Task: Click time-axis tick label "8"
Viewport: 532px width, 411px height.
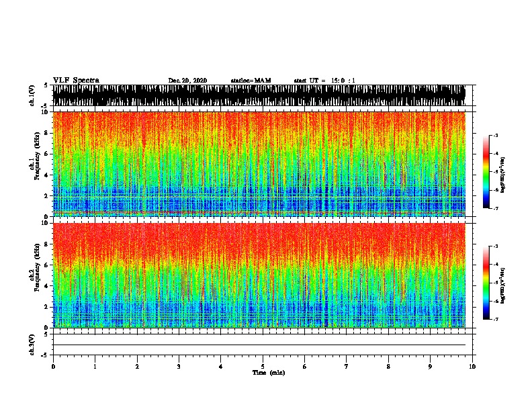Action: pyautogui.click(x=388, y=367)
